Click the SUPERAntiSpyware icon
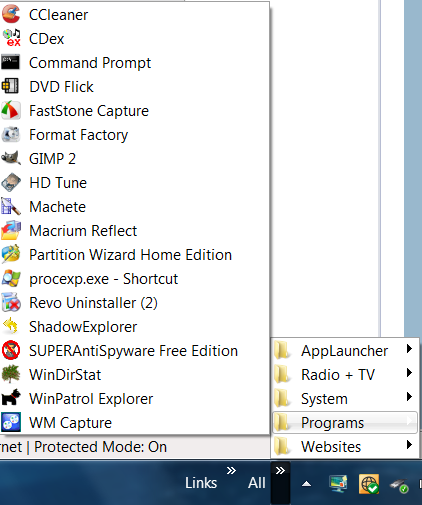The height and width of the screenshot is (505, 422). [11, 351]
